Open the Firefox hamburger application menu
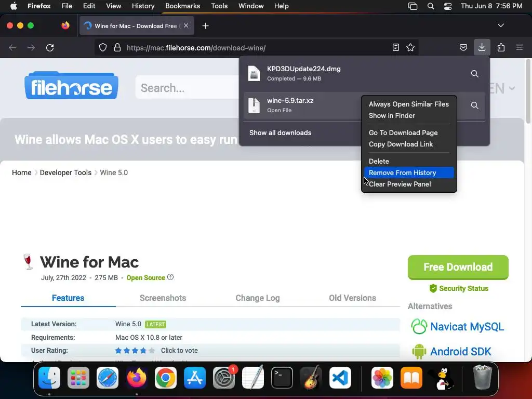 pos(520,47)
